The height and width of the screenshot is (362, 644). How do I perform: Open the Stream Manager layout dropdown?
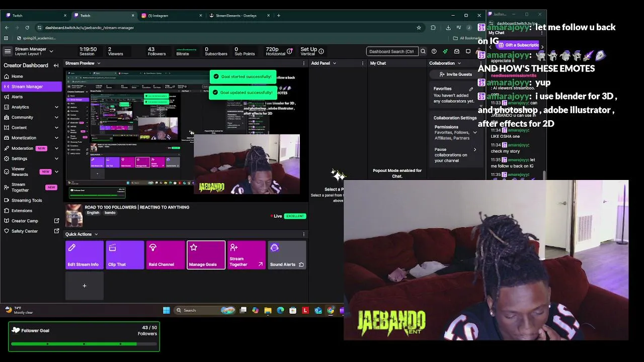pyautogui.click(x=51, y=51)
